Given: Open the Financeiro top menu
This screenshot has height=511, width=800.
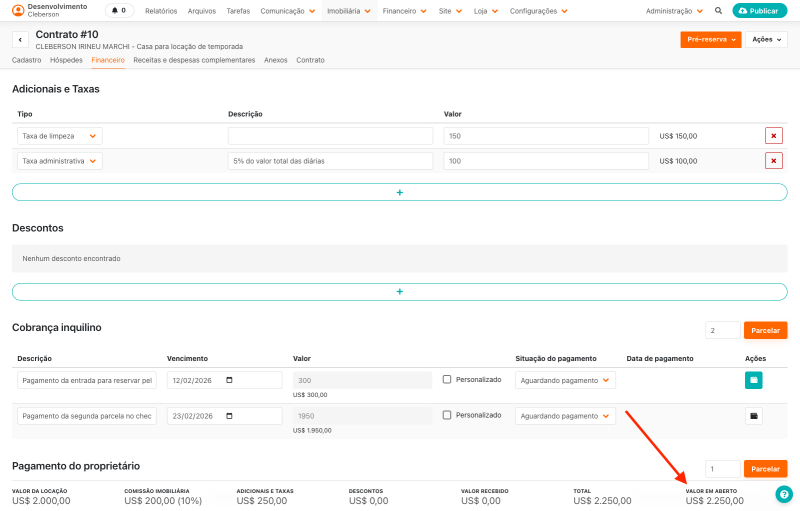Looking at the screenshot, I should coord(404,11).
